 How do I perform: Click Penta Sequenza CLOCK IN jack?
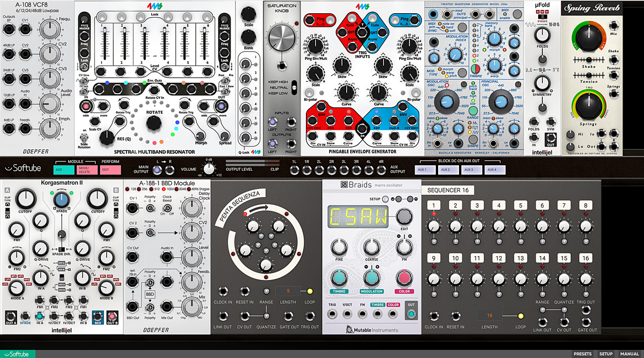pos(223,291)
